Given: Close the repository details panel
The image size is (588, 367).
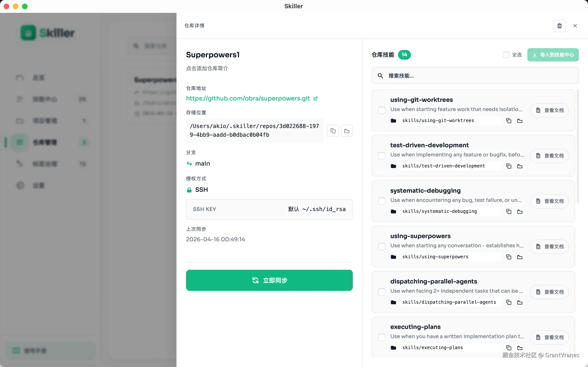Looking at the screenshot, I should (x=575, y=26).
